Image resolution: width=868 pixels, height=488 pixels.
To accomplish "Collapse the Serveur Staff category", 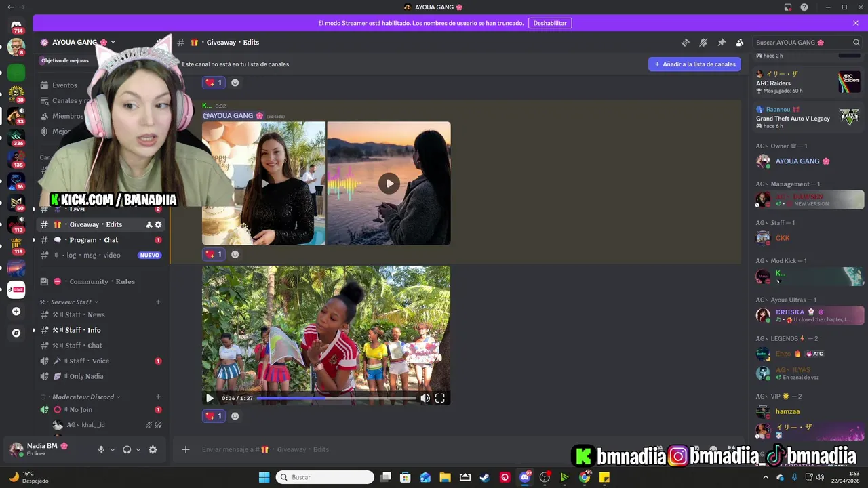I will (71, 302).
